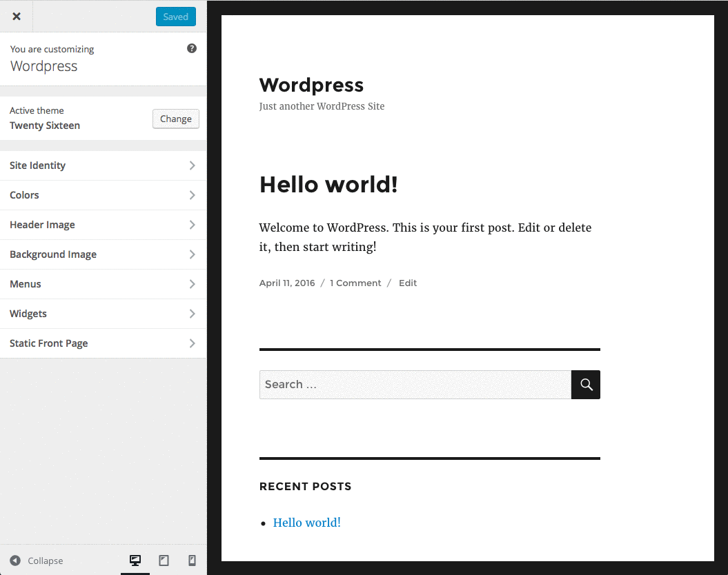Click the site tagline text
The image size is (728, 575).
click(322, 106)
